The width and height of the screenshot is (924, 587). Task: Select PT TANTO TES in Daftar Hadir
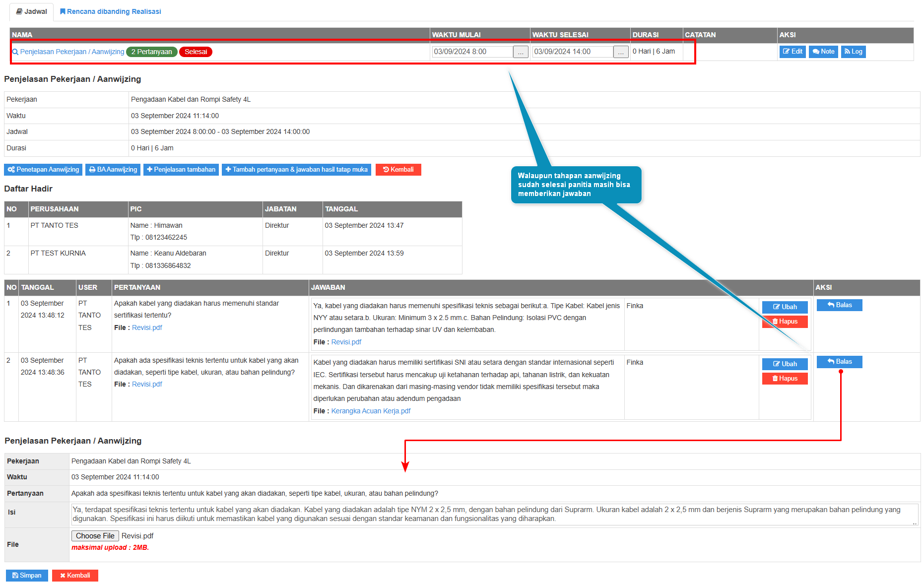click(55, 225)
